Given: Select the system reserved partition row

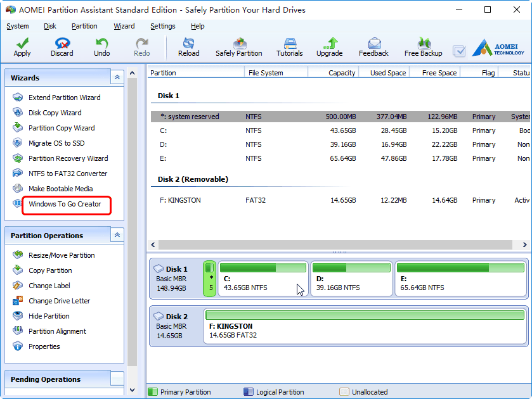Looking at the screenshot, I should point(341,117).
